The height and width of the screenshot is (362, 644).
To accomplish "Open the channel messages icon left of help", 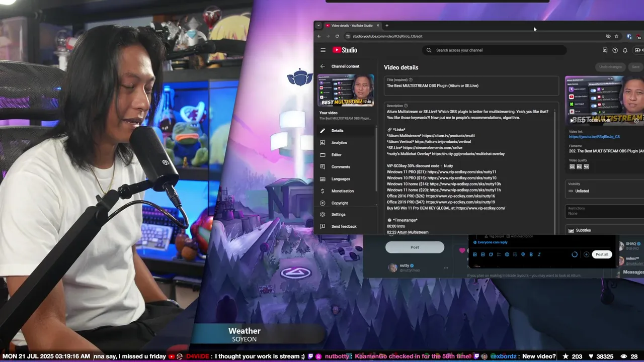I will click(605, 50).
